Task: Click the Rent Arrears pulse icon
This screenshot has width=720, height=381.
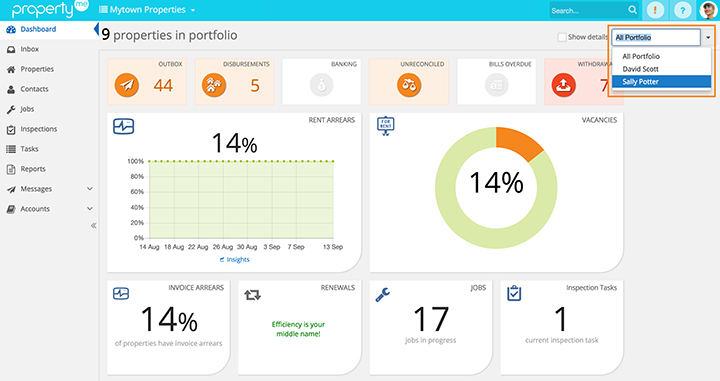Action: (x=124, y=126)
